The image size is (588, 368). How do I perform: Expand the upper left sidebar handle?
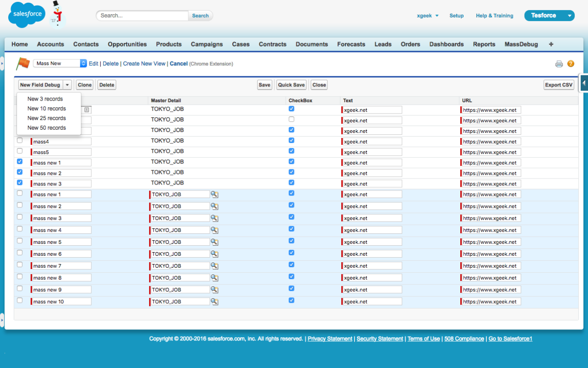point(2,63)
